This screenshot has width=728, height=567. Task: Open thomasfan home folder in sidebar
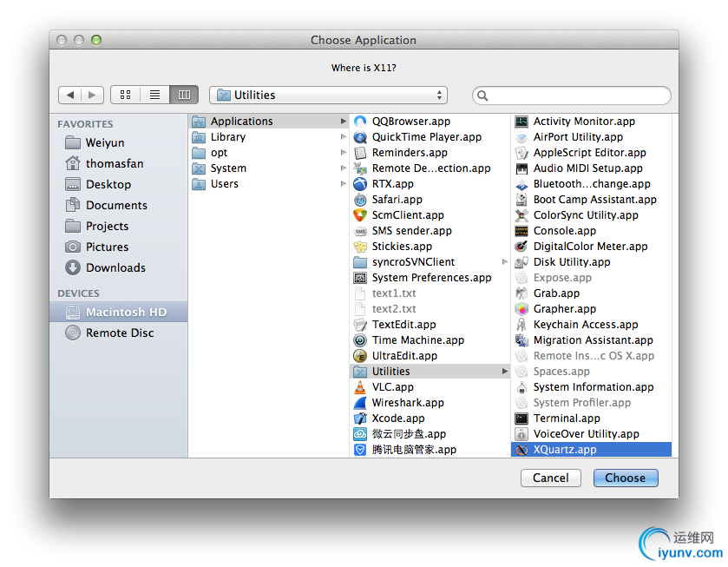pos(118,163)
